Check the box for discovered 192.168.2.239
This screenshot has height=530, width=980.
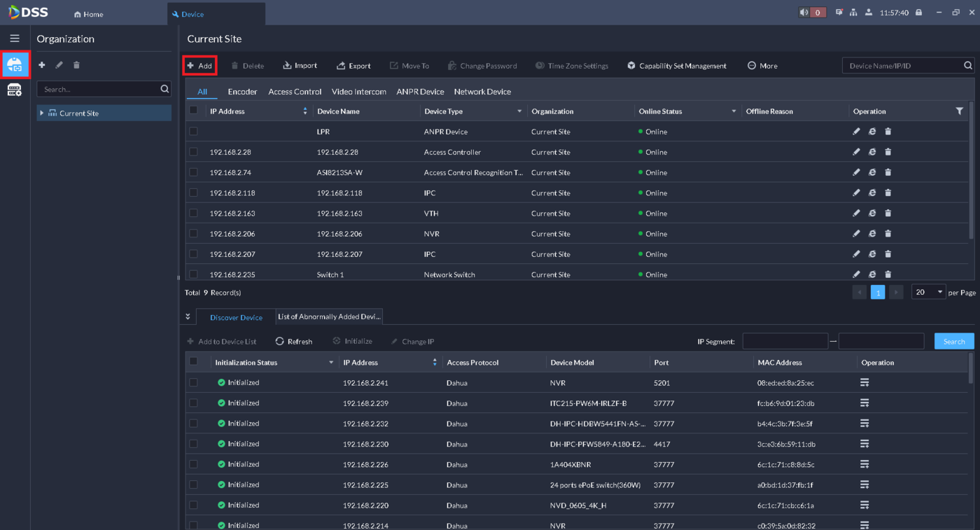(x=194, y=403)
